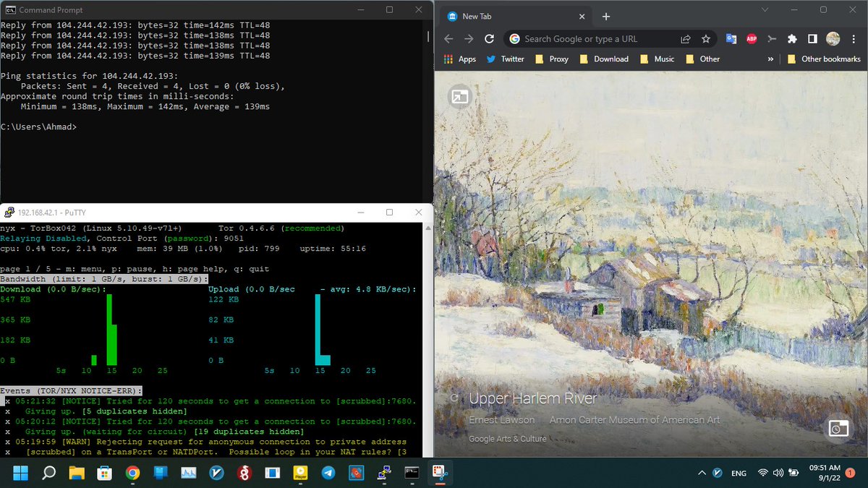Select the New Tab browser tab
Image resolution: width=868 pixels, height=488 pixels.
(506, 15)
